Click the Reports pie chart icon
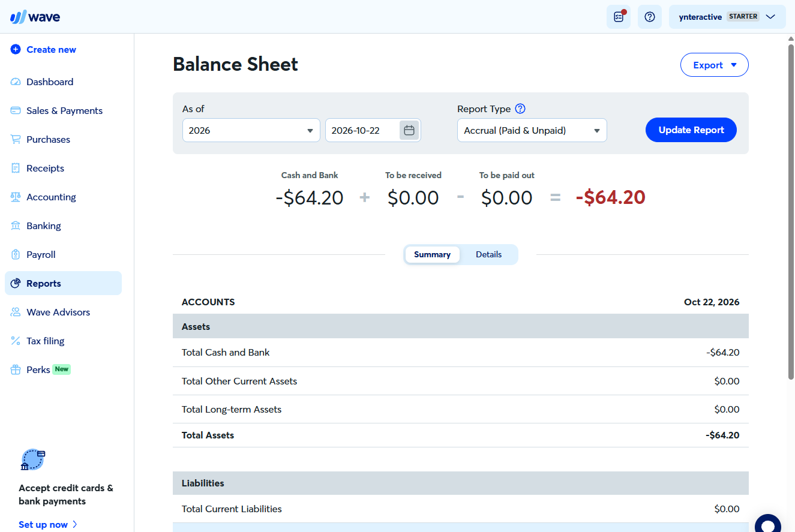This screenshot has width=795, height=532. pos(16,284)
